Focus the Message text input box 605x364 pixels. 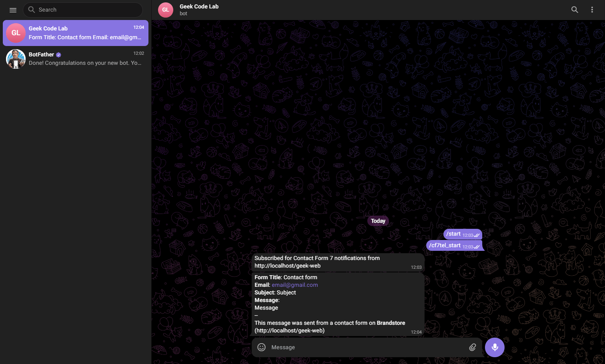coord(367,347)
